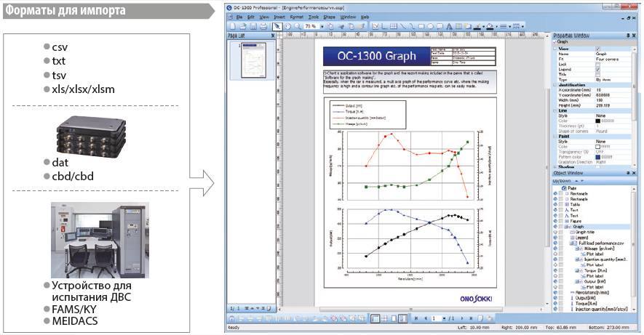The width and height of the screenshot is (644, 335).
Task: Select the callout balloon tool
Action: [x=440, y=27]
